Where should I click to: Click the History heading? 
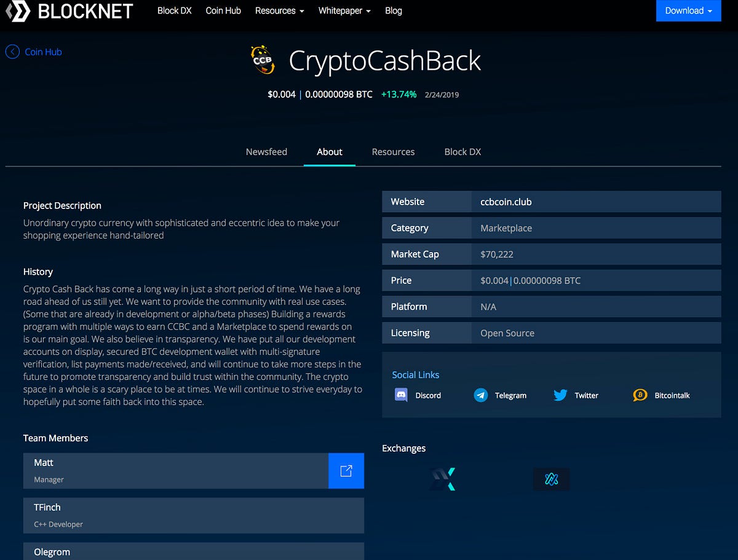38,272
